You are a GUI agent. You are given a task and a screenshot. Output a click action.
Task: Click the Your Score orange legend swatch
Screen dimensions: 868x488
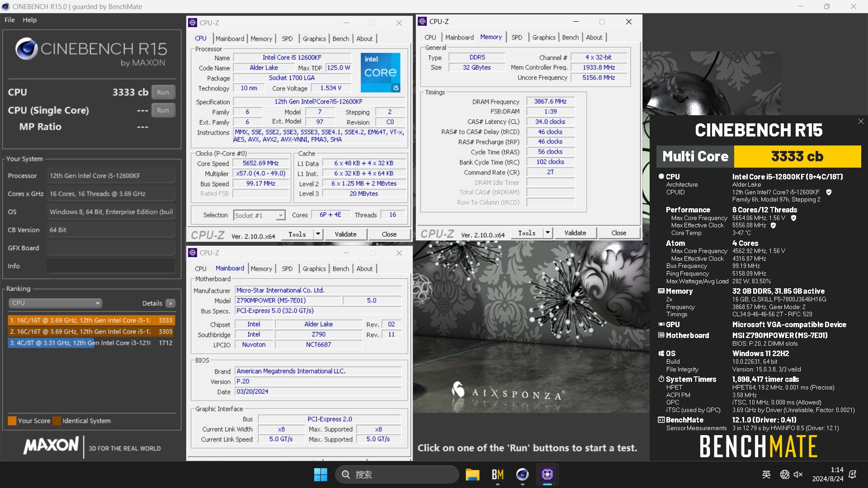tap(12, 421)
